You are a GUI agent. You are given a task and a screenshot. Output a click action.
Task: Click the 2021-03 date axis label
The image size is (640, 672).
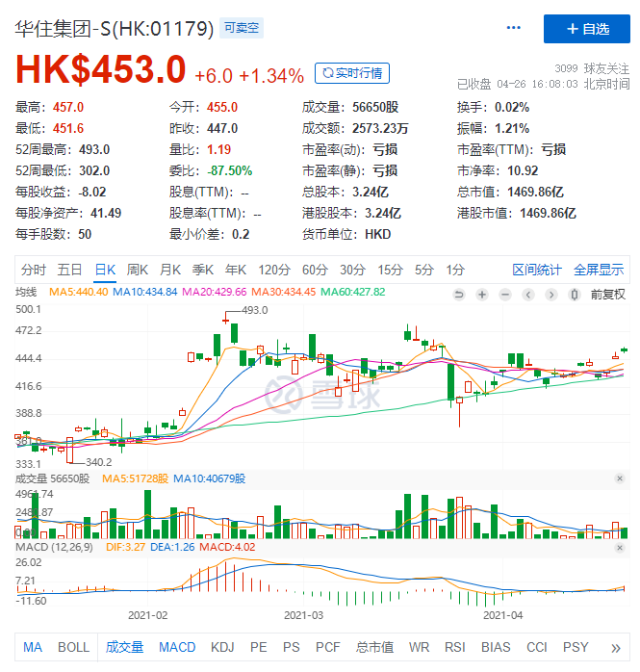(303, 615)
